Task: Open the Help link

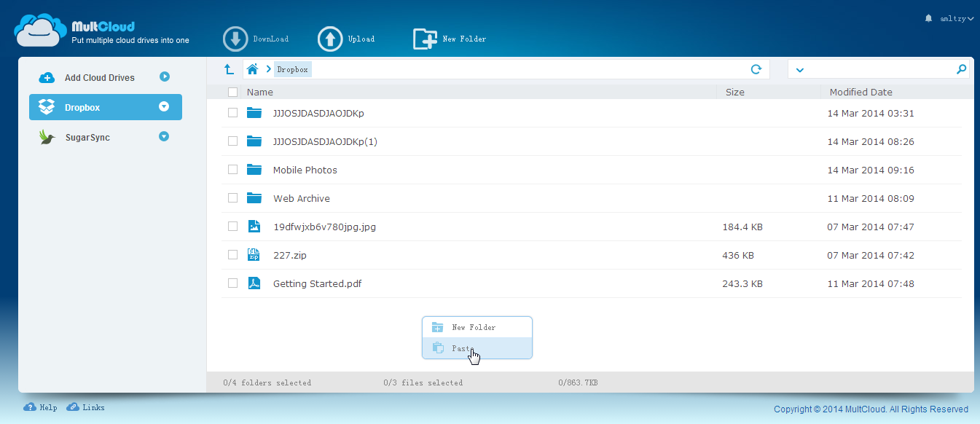Action: (49, 407)
